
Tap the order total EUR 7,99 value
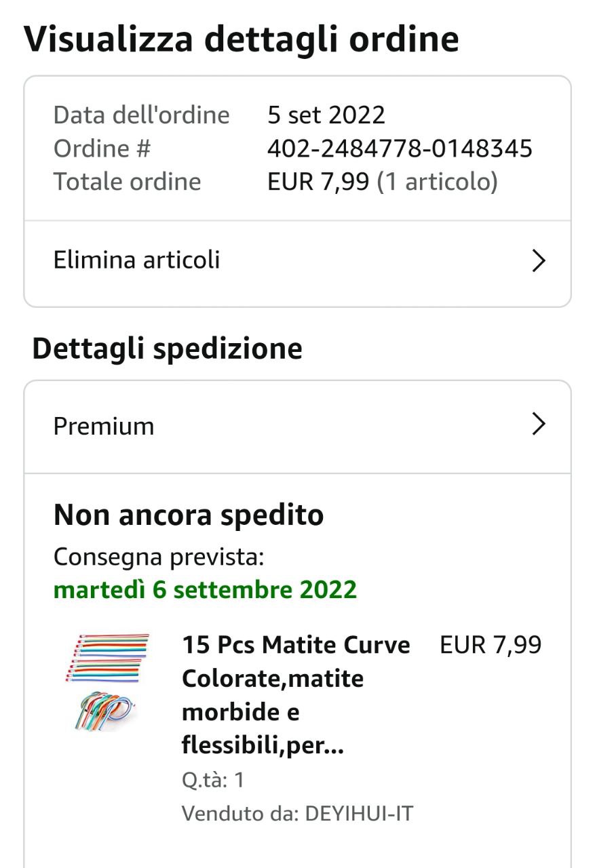pyautogui.click(x=318, y=182)
